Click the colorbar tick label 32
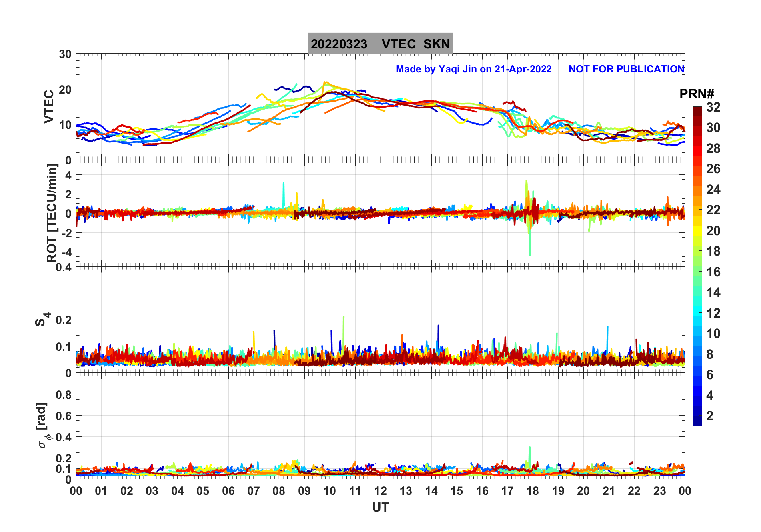 (x=713, y=107)
